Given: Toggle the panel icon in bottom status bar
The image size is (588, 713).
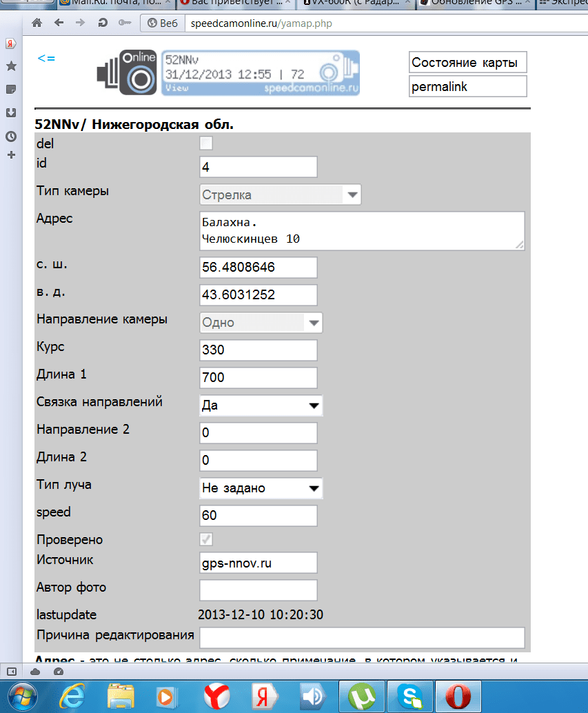Looking at the screenshot, I should 12,672.
